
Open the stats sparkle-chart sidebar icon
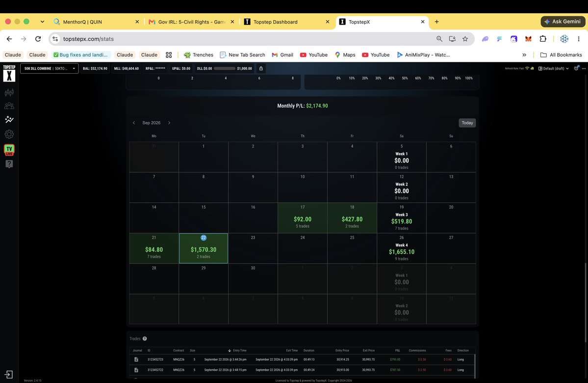(x=9, y=119)
